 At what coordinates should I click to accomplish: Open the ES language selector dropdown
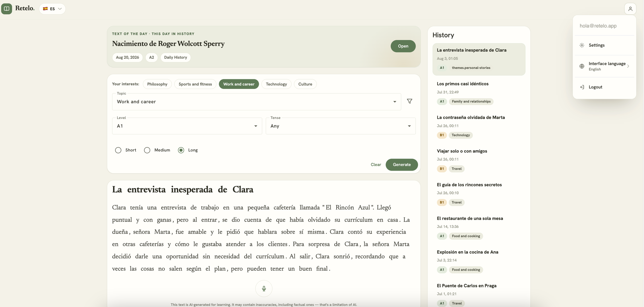(52, 9)
